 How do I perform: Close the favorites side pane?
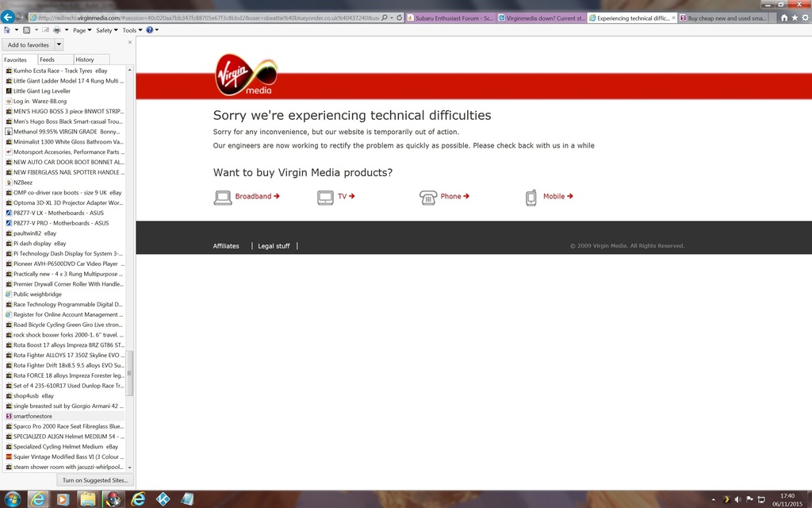[129, 43]
